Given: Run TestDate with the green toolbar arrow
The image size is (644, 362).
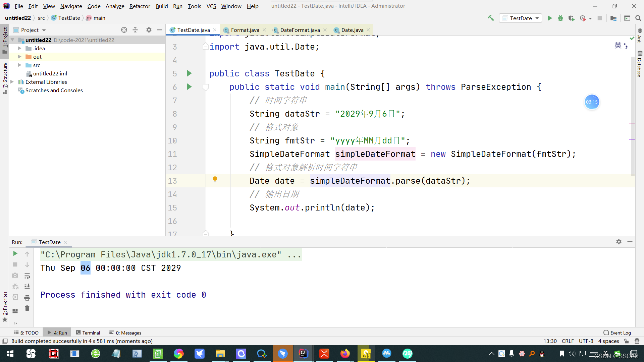Looking at the screenshot, I should (550, 18).
